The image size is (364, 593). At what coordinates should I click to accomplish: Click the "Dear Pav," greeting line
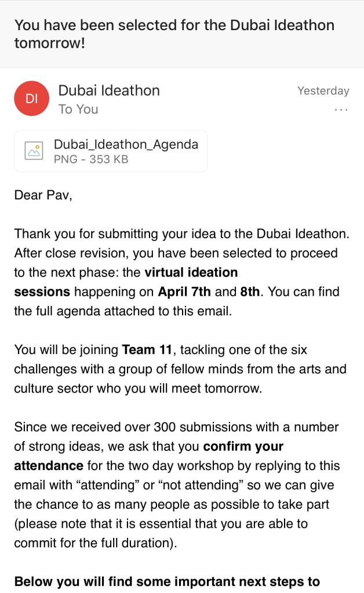click(x=43, y=195)
